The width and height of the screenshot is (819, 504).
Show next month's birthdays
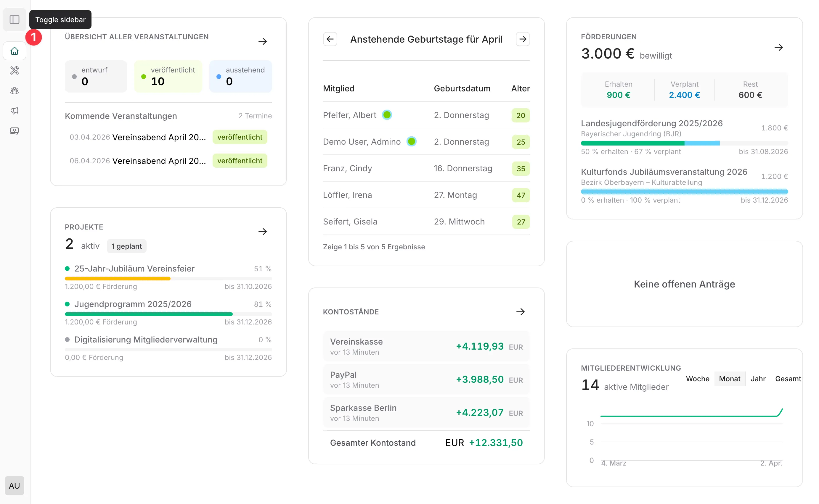(522, 39)
